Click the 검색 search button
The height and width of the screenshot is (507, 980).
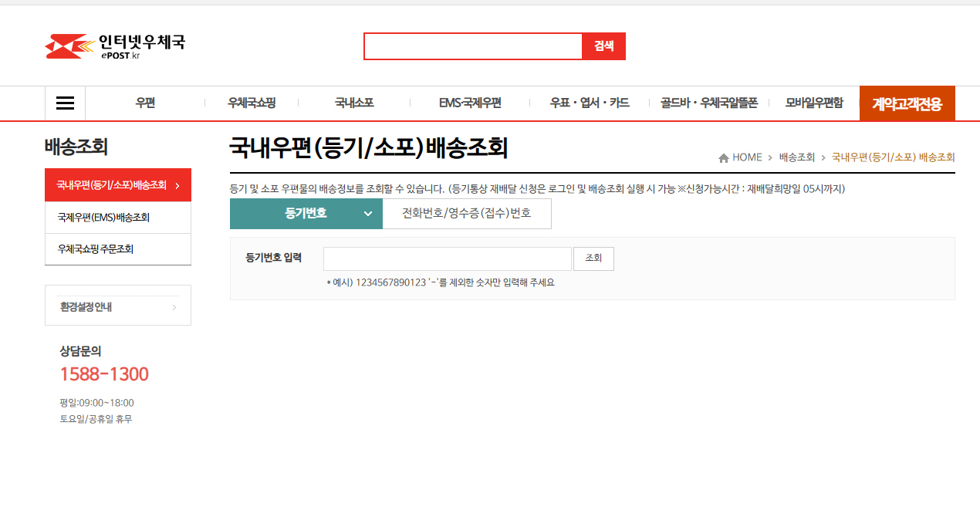click(x=603, y=46)
